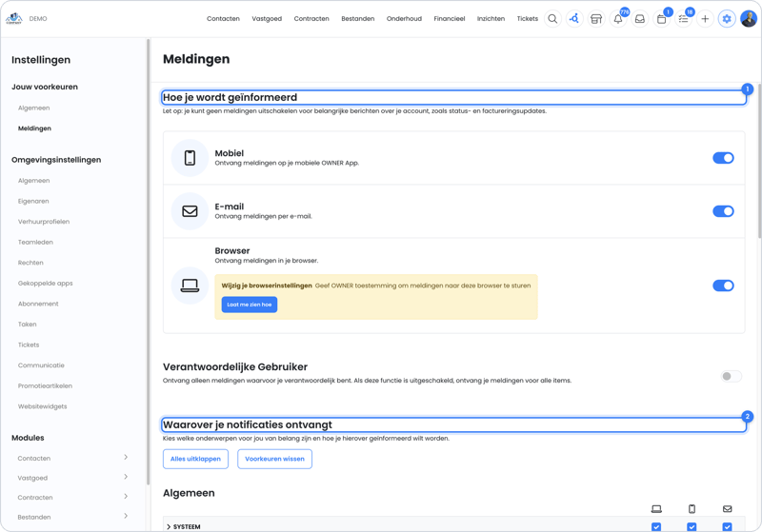Uncheck Systeem browser checkbox

[656, 526]
